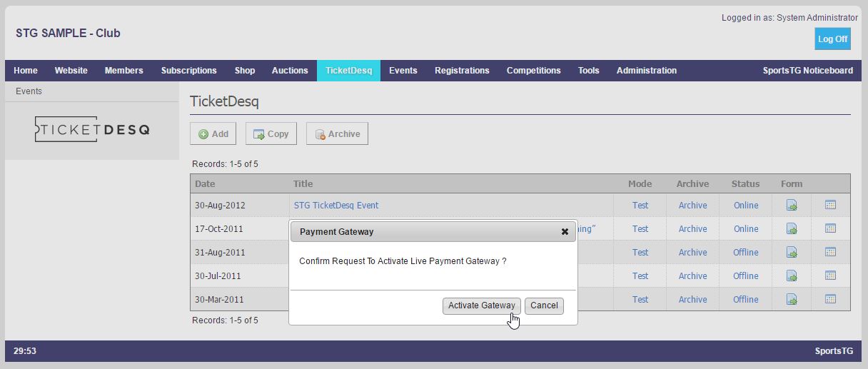Open the Tools menu

click(589, 71)
